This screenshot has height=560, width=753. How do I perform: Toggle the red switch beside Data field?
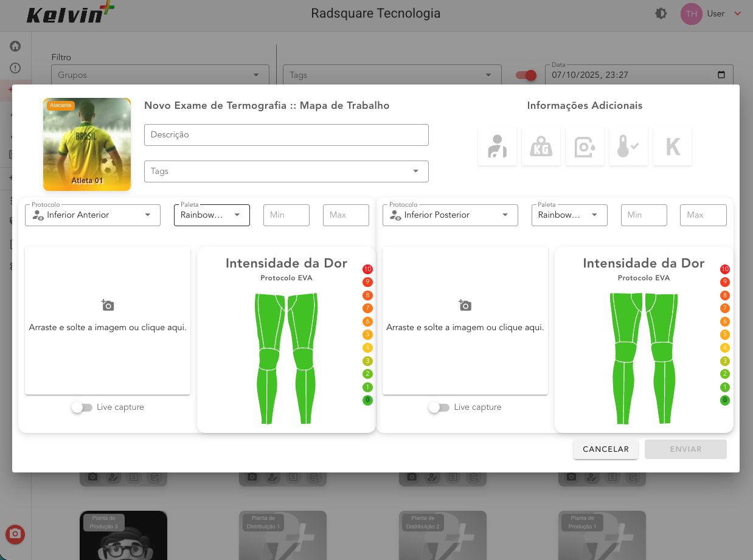pyautogui.click(x=526, y=75)
